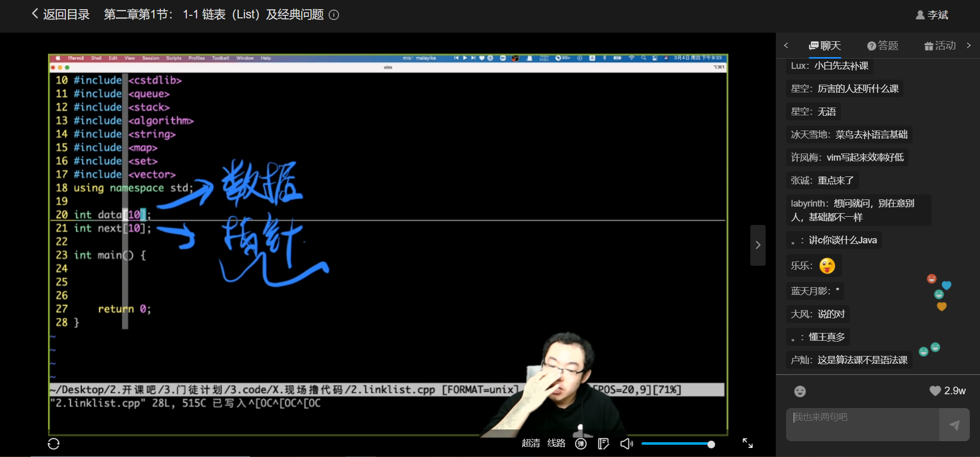Switch to the 聊天 tab
Image resolution: width=980 pixels, height=457 pixels.
825,46
